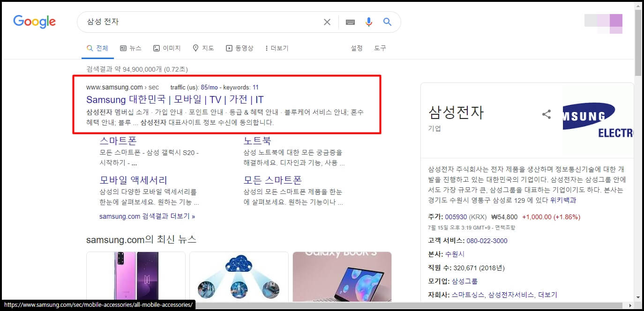Screen dimensions: 644x311
Task: Switch to the 뉴스 tab
Action: click(x=131, y=48)
